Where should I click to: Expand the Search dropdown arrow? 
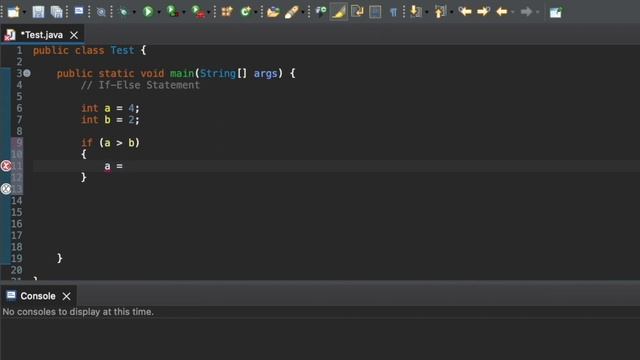303,12
